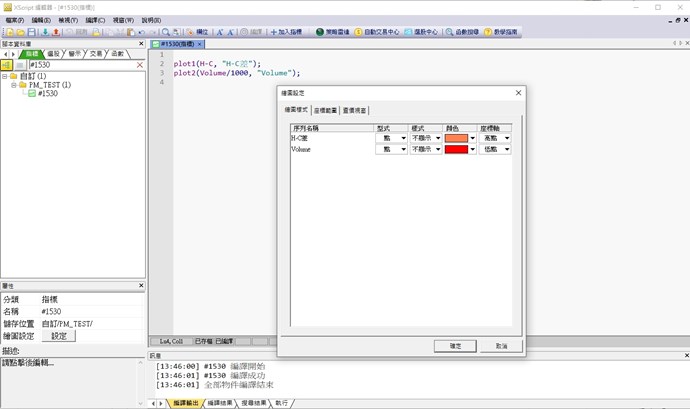Pick the orange color swatch for H-C差
690x409 pixels.
(456, 138)
